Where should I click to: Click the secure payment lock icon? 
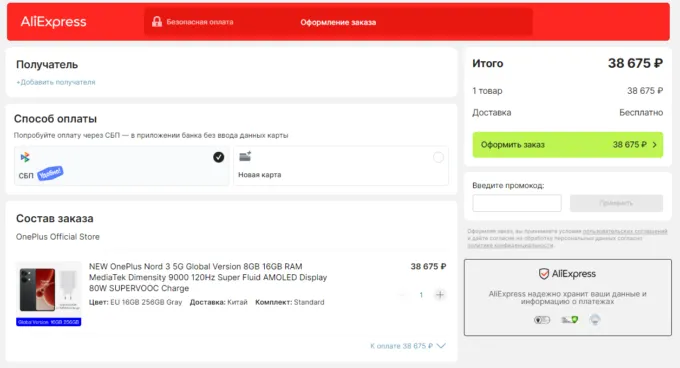coord(157,22)
